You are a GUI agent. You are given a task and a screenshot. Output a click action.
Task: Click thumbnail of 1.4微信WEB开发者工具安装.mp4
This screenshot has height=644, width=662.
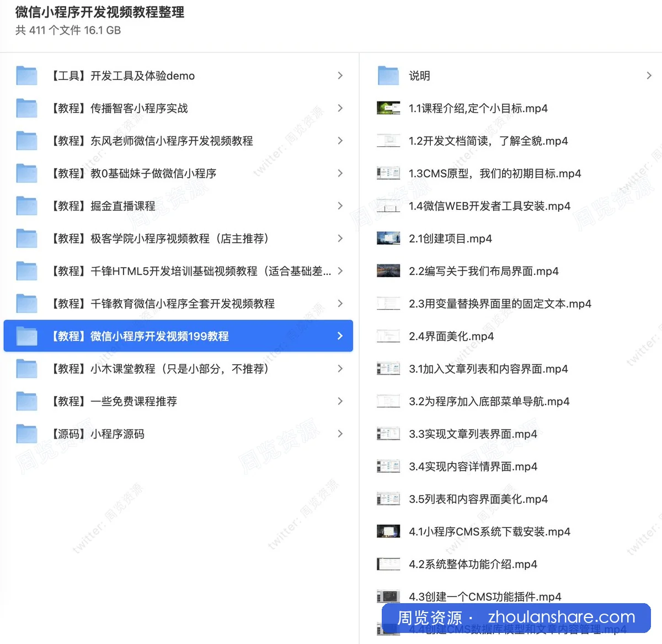click(x=388, y=206)
